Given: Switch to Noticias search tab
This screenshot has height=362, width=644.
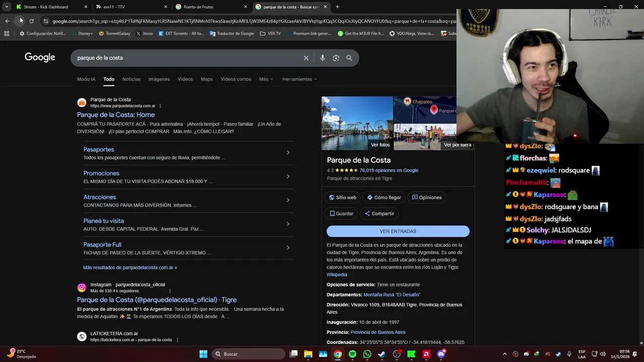Looking at the screenshot, I should pos(131,79).
